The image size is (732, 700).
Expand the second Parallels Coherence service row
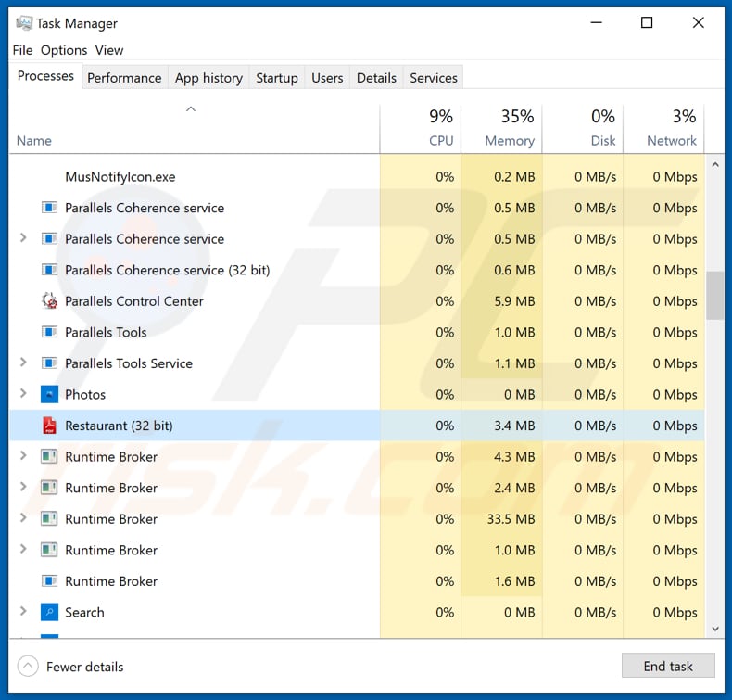point(23,238)
